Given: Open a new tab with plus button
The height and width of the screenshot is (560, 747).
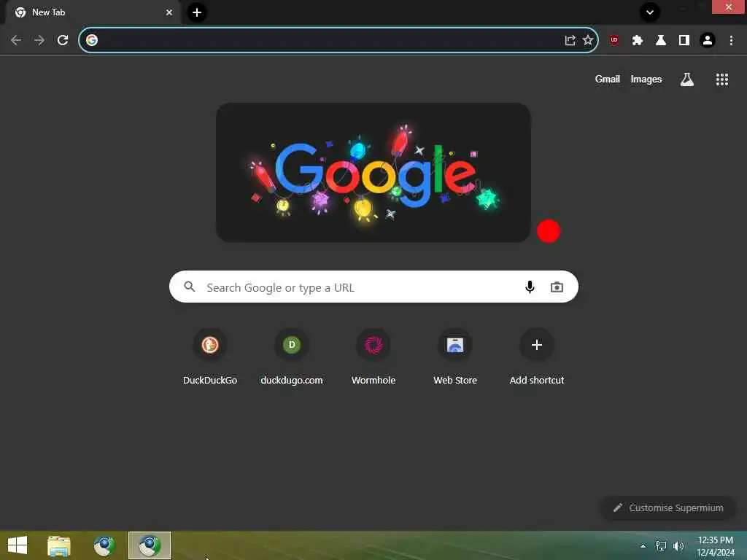Looking at the screenshot, I should (197, 12).
